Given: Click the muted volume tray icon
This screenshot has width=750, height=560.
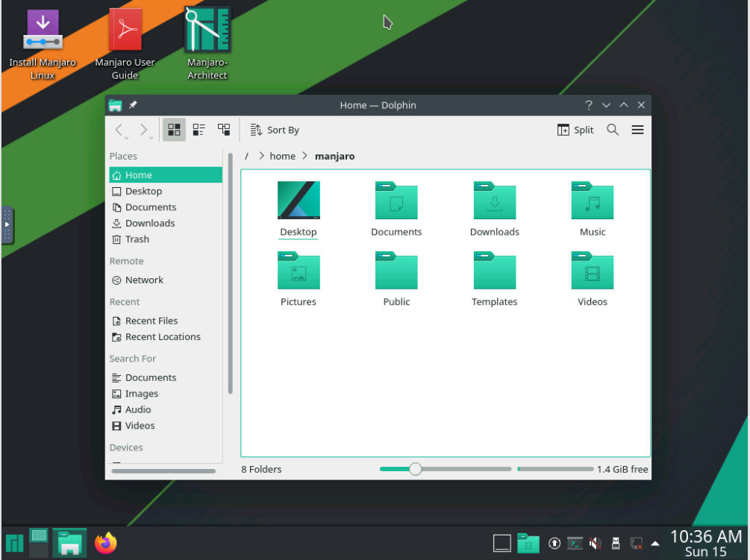Looking at the screenshot, I should click(595, 544).
